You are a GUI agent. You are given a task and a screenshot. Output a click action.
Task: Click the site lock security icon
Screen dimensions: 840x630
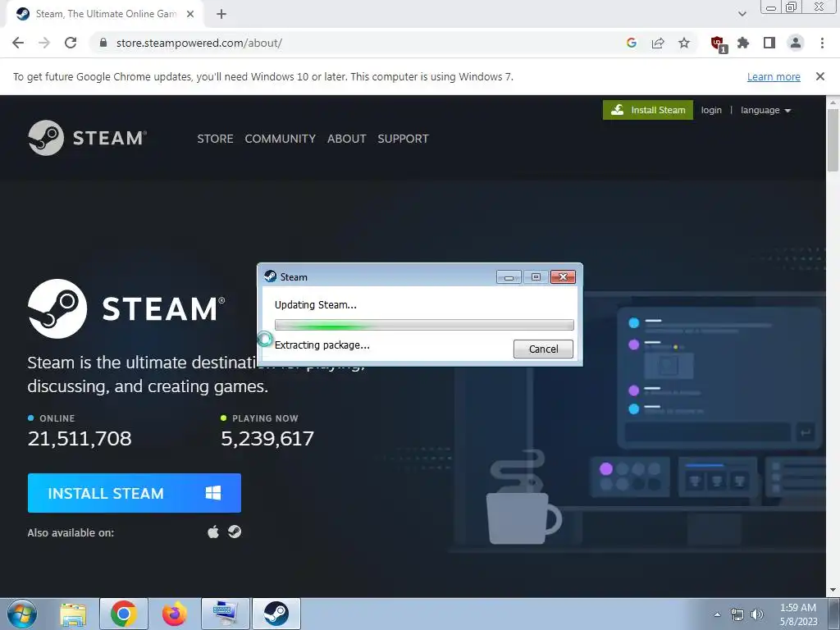pyautogui.click(x=103, y=43)
